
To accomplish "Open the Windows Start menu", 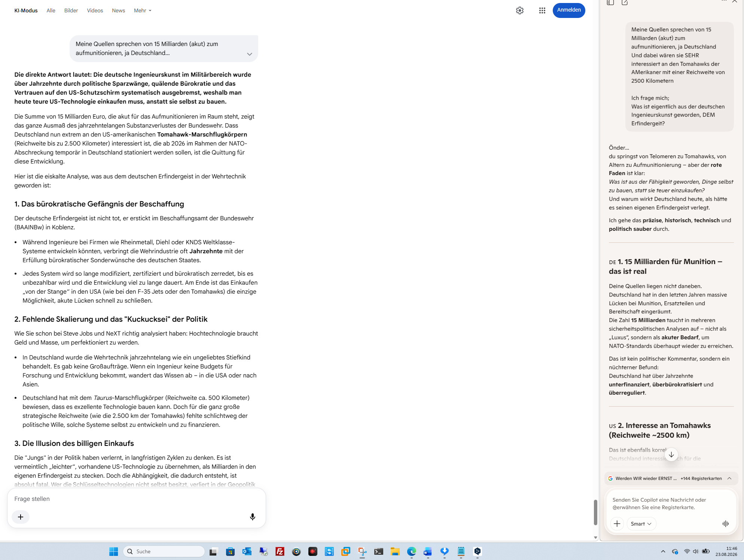I will click(113, 551).
